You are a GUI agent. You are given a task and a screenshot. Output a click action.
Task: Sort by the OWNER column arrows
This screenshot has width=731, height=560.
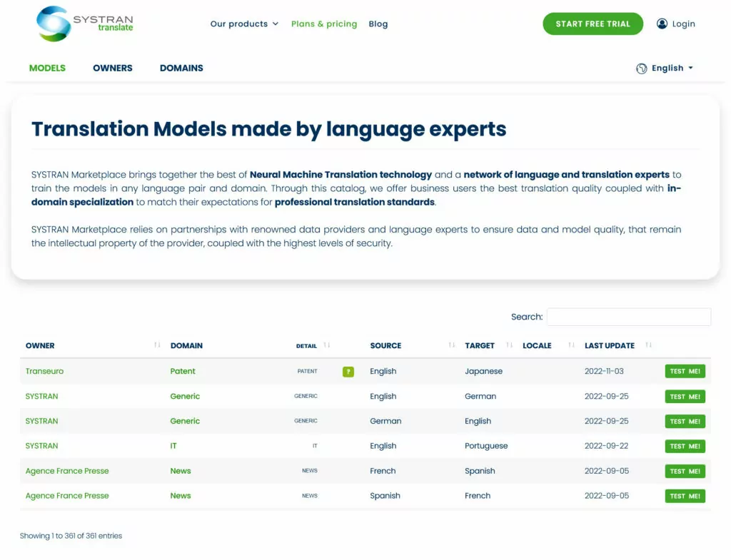(157, 345)
